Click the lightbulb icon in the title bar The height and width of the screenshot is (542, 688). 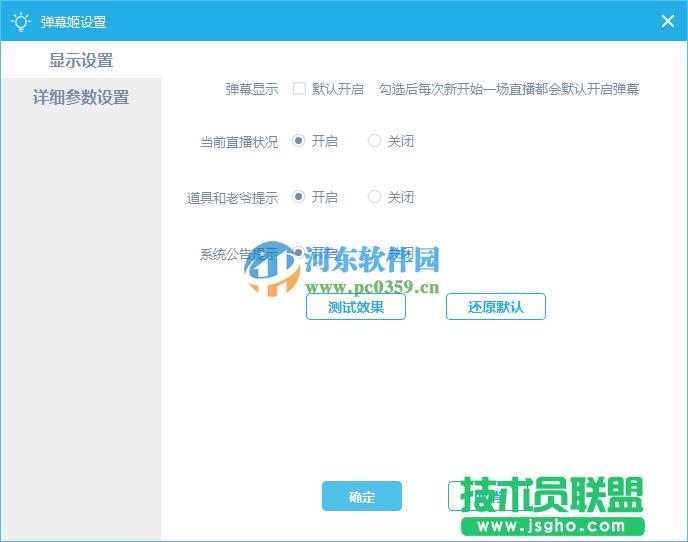[20, 21]
